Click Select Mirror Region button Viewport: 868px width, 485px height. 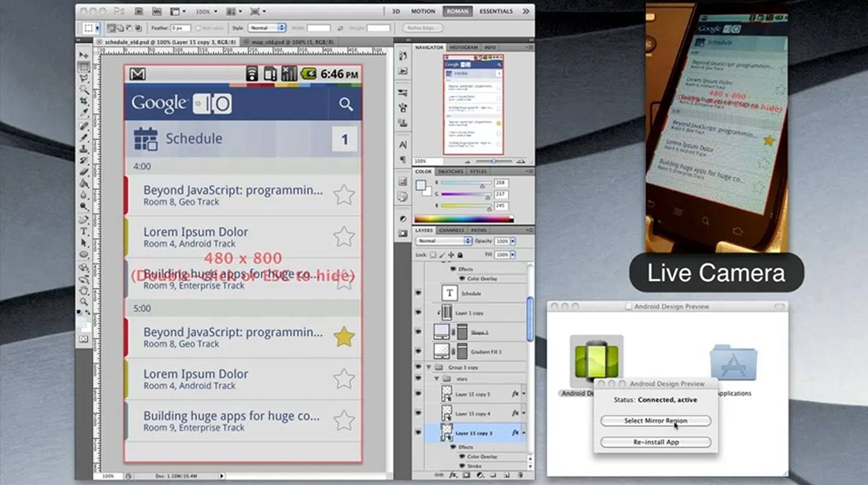656,421
